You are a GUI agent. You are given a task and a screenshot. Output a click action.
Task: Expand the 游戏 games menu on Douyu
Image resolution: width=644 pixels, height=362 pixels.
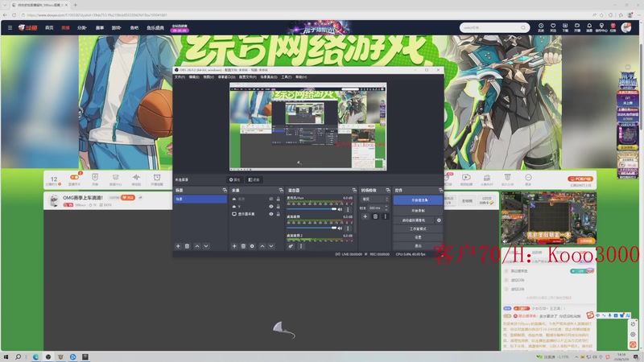click(x=116, y=27)
